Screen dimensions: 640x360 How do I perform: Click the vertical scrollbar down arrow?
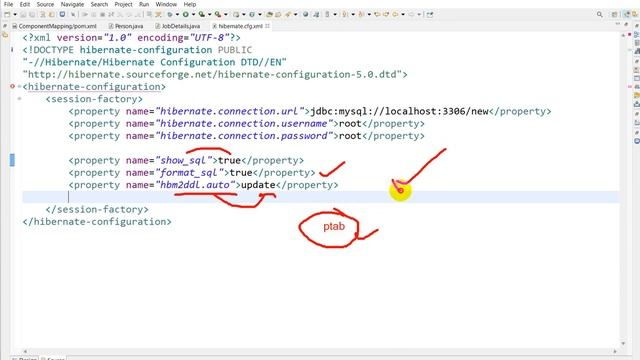point(623,344)
